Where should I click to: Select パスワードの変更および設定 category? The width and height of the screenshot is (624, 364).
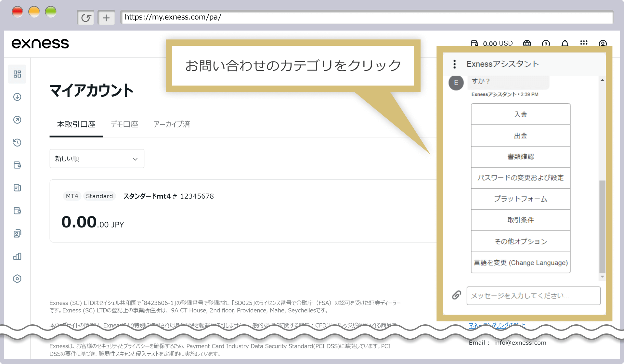(x=521, y=178)
